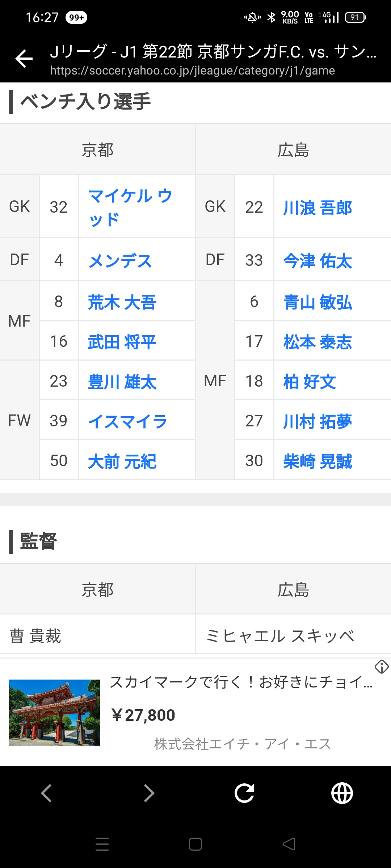Tap the ad info icon
Screen dimensions: 391x868
(x=382, y=667)
